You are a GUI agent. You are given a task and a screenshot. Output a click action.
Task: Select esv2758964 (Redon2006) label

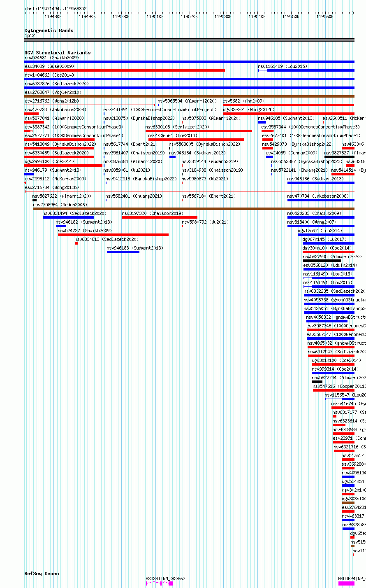[x=60, y=205]
